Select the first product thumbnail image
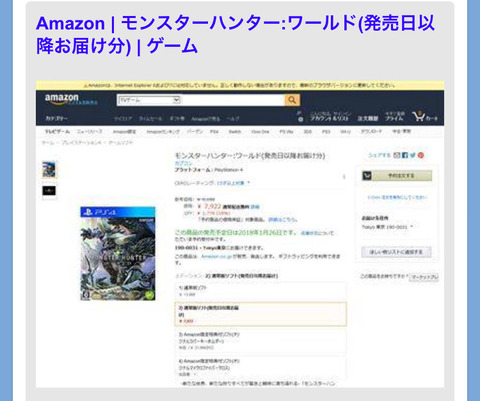This screenshot has height=401, width=480. tap(49, 169)
